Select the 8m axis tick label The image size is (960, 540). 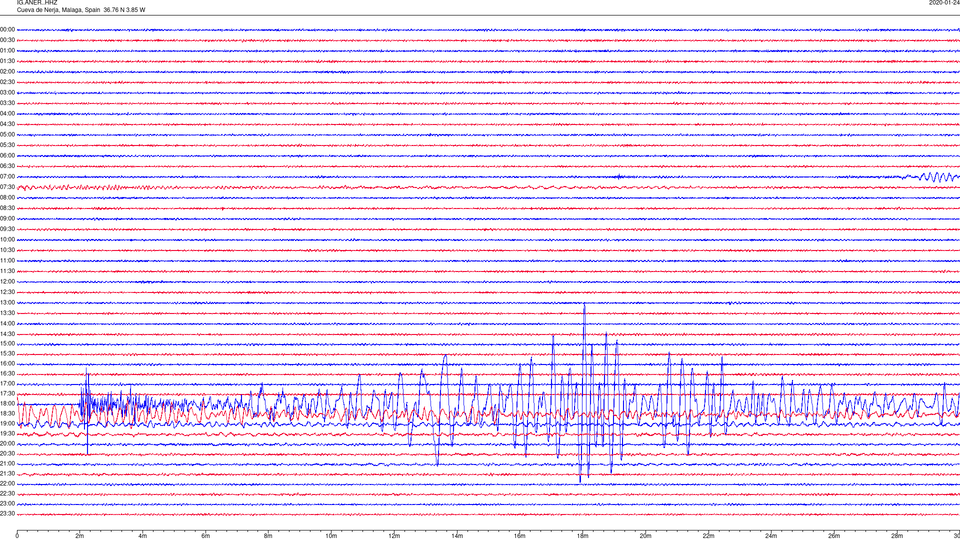tap(268, 536)
